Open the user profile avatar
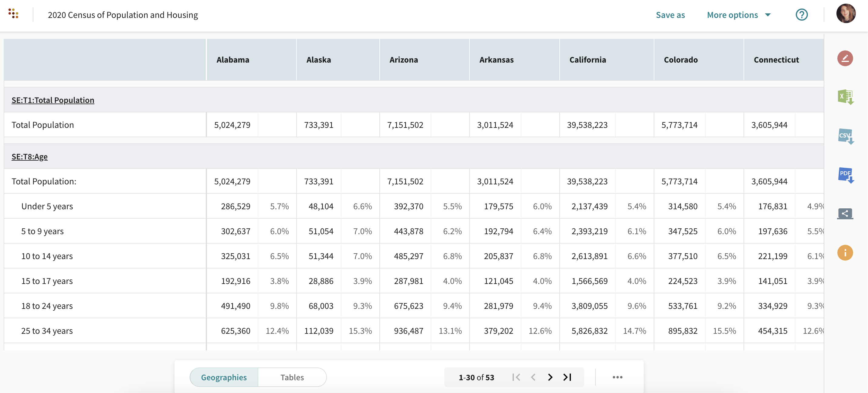The width and height of the screenshot is (868, 393). (846, 14)
